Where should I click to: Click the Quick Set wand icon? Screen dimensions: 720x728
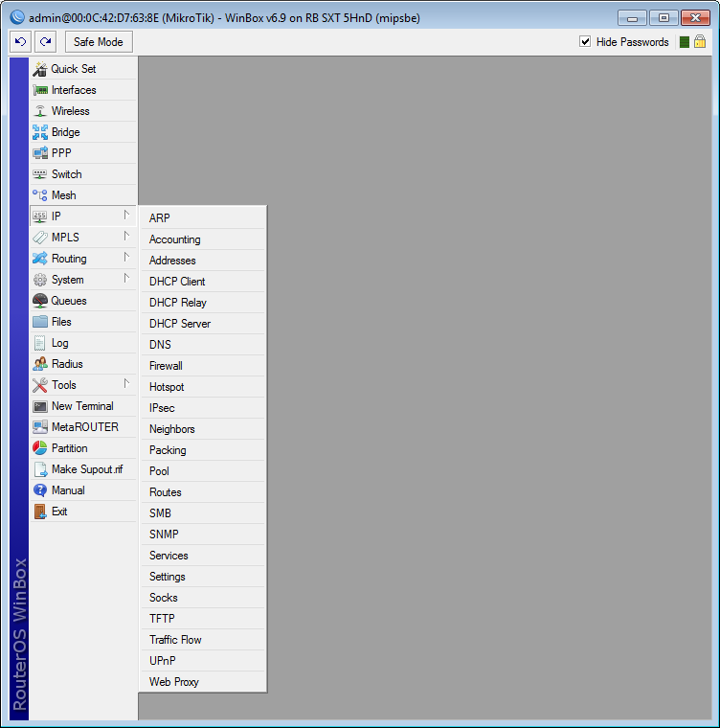click(x=40, y=69)
